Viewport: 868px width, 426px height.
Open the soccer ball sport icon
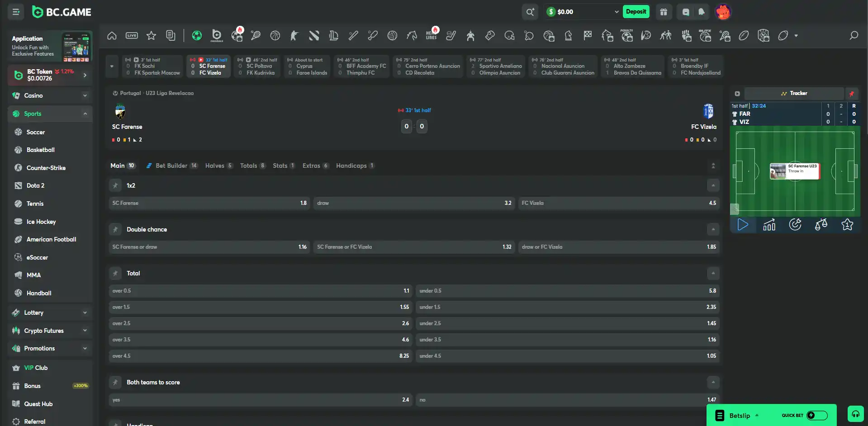[x=197, y=35]
